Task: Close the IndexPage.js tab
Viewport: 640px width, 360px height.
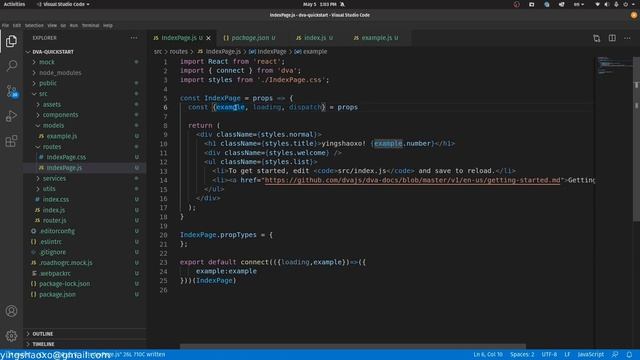Action: pyautogui.click(x=209, y=38)
